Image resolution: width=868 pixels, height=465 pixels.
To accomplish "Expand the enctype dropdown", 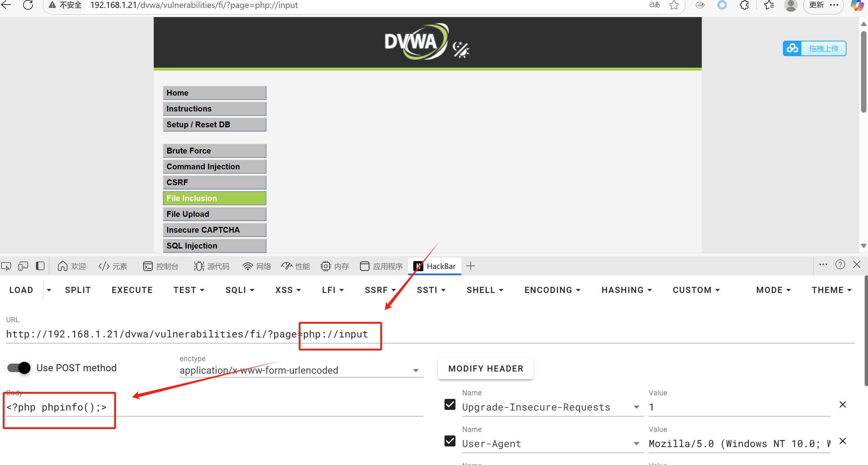I will coord(416,370).
